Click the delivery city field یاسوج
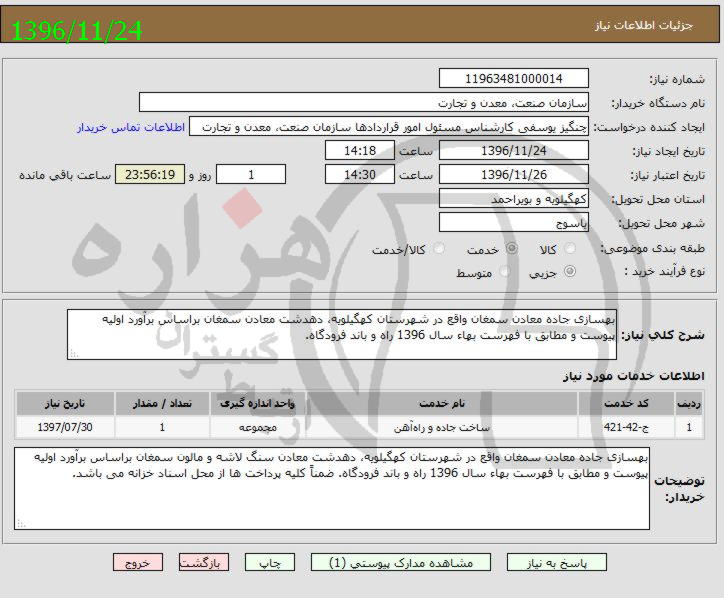Viewport: 724px width, 598px height. (513, 223)
